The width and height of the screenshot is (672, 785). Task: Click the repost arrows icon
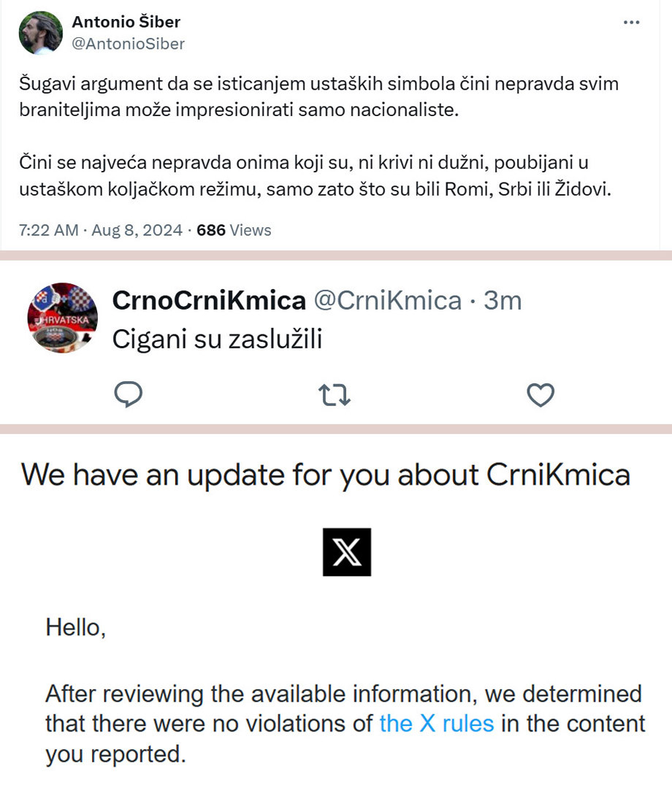pos(335,395)
